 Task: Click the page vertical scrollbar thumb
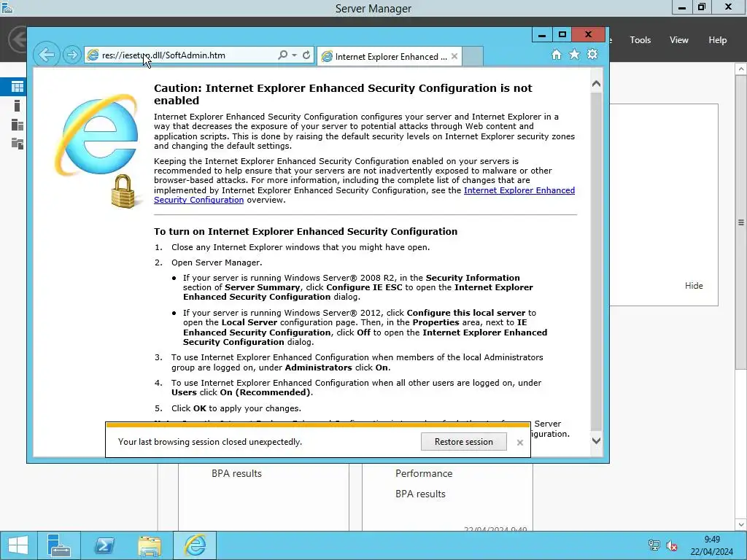point(596,262)
